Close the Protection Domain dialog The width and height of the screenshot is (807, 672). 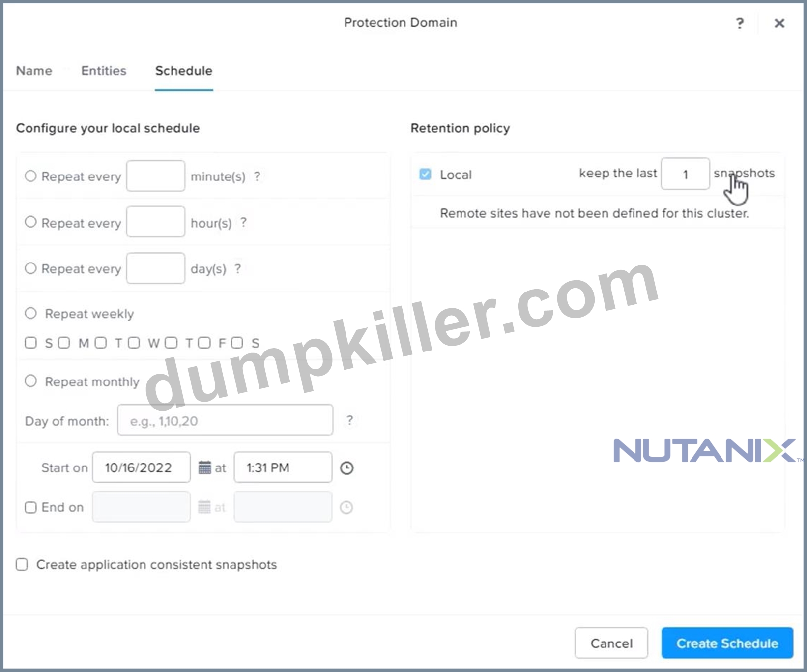pyautogui.click(x=779, y=23)
